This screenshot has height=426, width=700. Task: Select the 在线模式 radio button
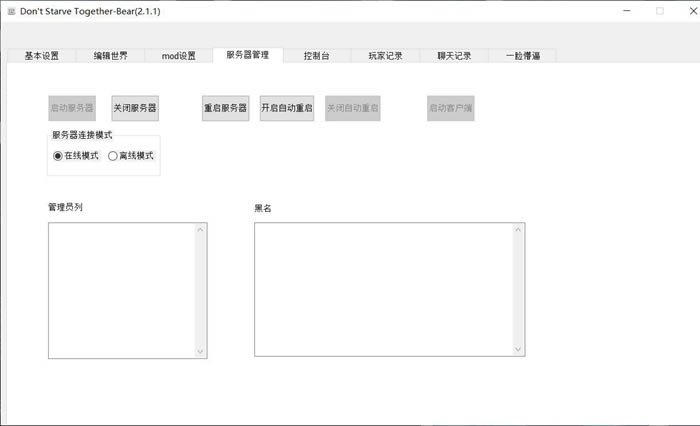[58, 156]
